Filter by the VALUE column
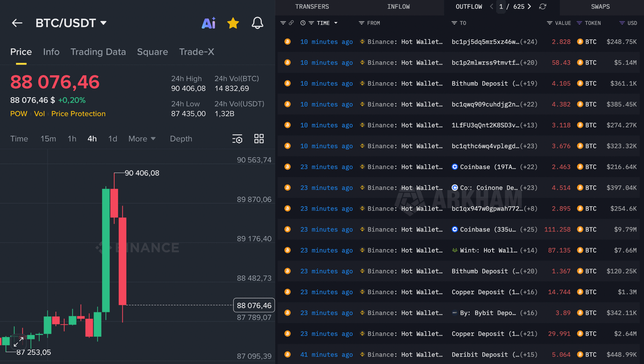The height and width of the screenshot is (364, 644). pos(550,23)
